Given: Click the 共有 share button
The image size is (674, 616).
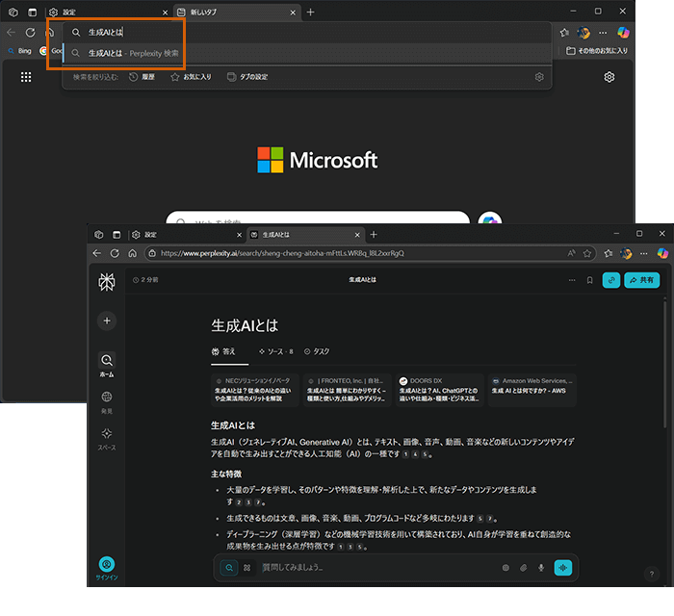Looking at the screenshot, I should [642, 280].
